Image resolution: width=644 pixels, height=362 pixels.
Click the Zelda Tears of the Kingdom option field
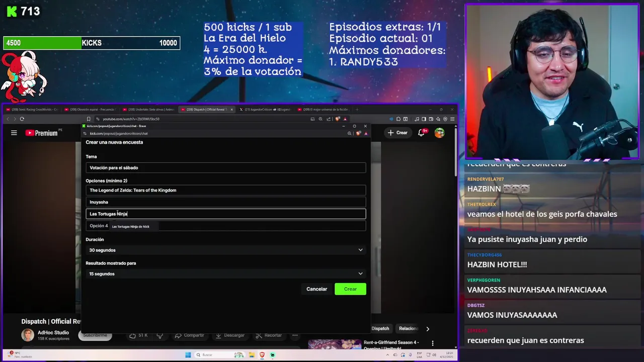point(225,190)
